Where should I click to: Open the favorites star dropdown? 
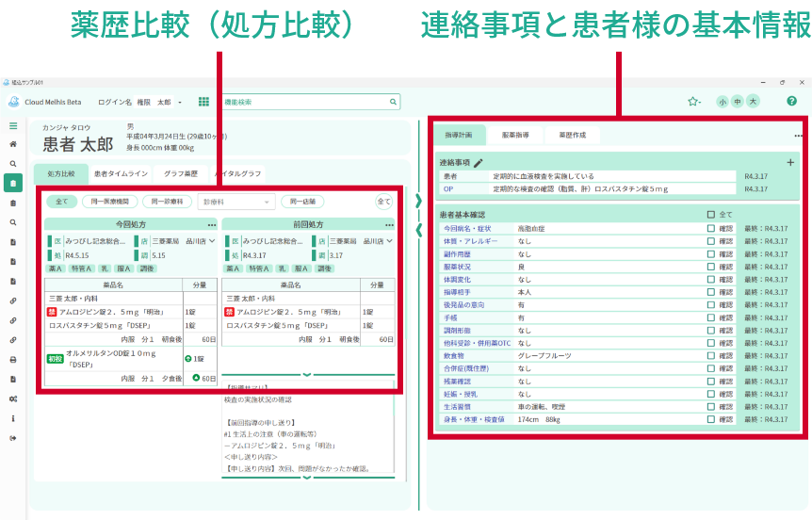694,102
